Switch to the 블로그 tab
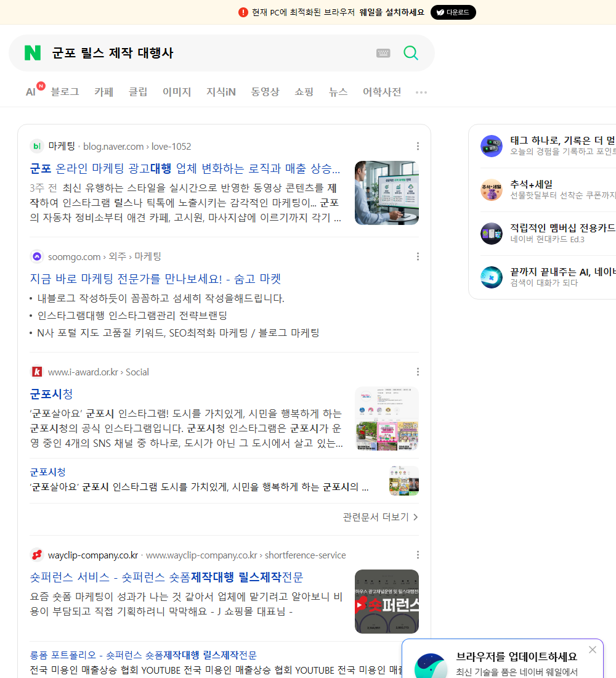 65,92
